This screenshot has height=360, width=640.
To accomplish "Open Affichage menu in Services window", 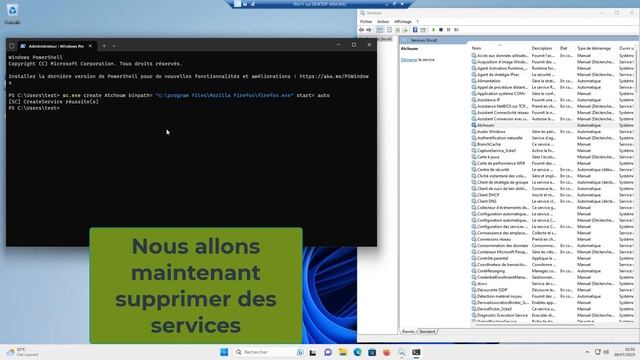I will (x=403, y=22).
